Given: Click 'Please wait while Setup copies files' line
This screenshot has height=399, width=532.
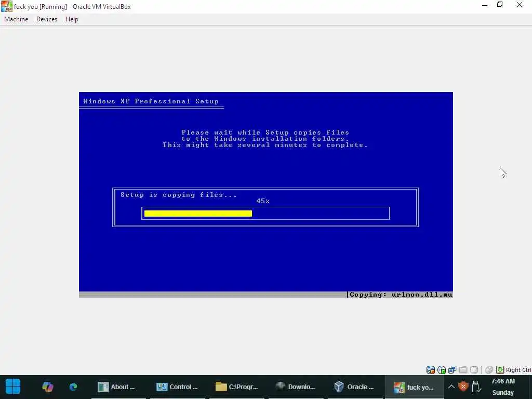Looking at the screenshot, I should click(265, 132).
